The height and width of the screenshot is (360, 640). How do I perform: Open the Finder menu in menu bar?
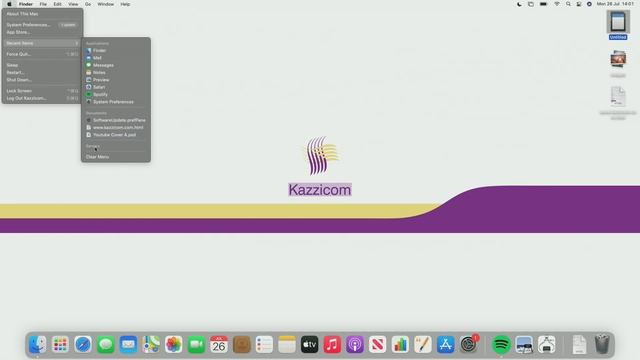[26, 4]
